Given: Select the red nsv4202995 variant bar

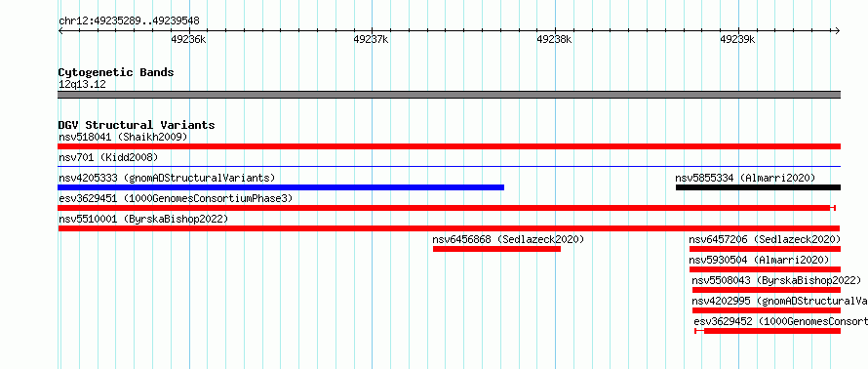Looking at the screenshot, I should click(x=767, y=310).
